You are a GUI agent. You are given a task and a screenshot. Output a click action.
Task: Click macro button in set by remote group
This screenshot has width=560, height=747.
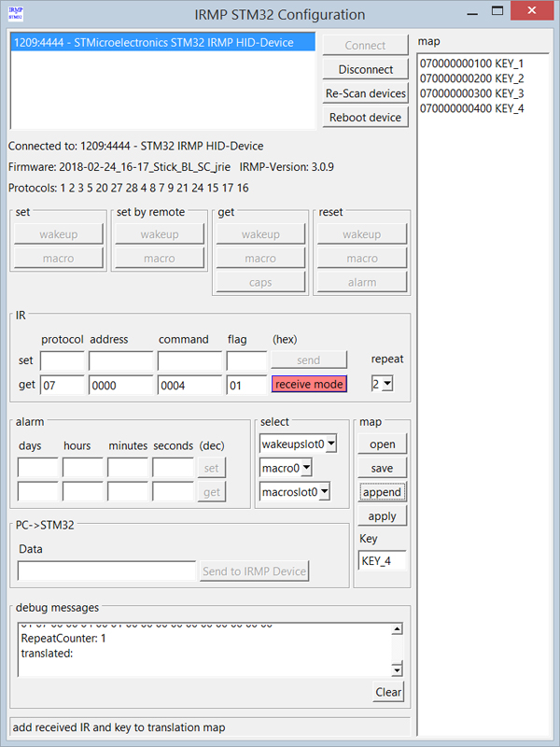pos(160,259)
